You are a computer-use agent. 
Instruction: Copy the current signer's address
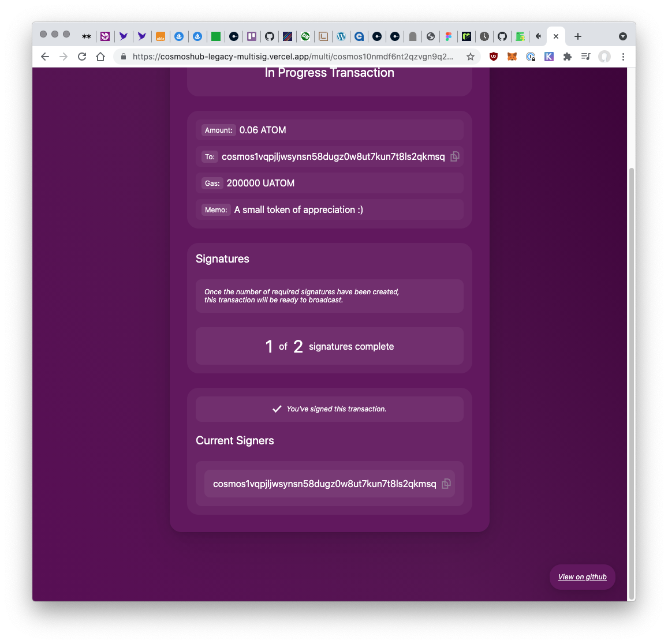click(446, 484)
